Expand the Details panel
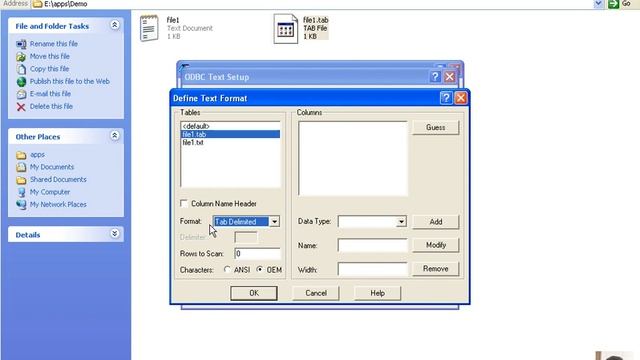 pos(115,233)
